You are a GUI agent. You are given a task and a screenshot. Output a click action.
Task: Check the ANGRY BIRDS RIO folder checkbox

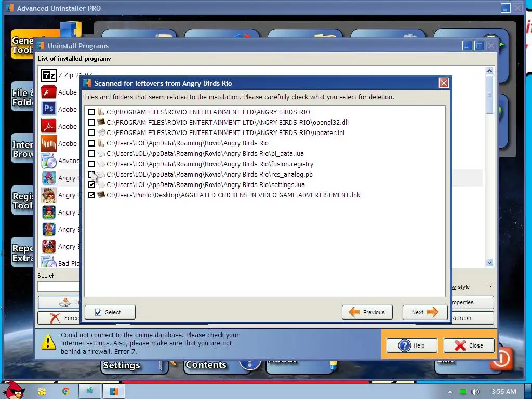point(91,112)
